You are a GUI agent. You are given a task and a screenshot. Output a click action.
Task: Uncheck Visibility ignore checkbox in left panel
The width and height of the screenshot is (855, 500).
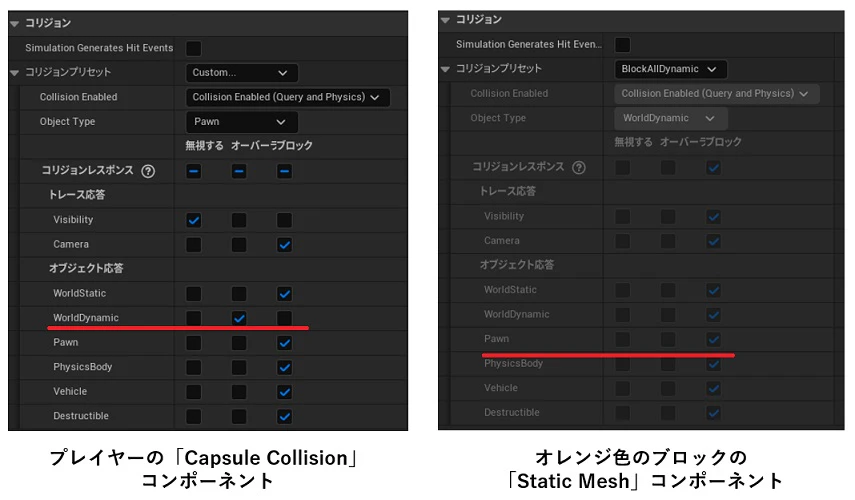point(194,220)
